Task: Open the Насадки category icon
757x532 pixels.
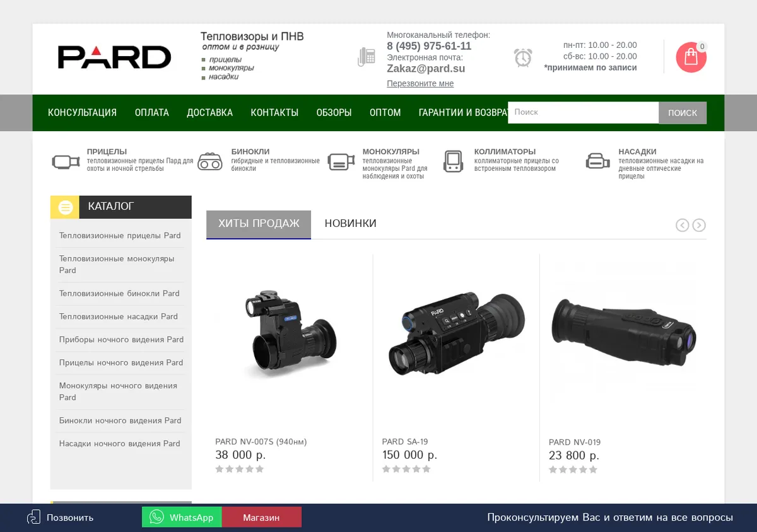Action: click(597, 161)
